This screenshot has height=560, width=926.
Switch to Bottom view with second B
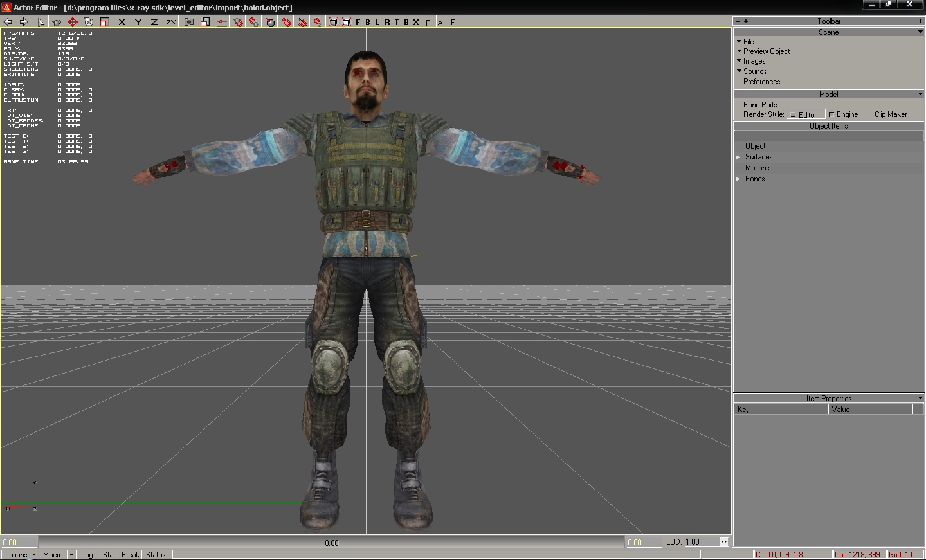(406, 22)
